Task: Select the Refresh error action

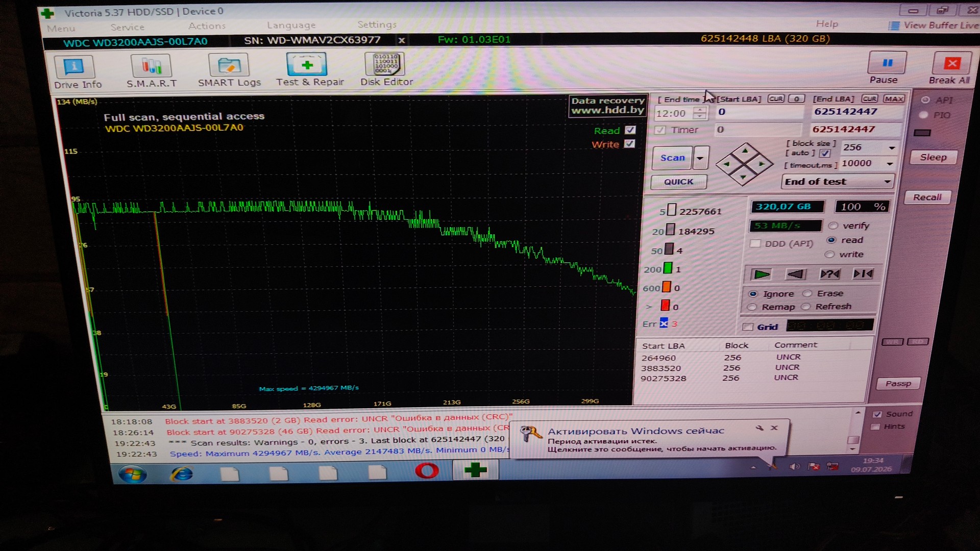Action: click(805, 306)
